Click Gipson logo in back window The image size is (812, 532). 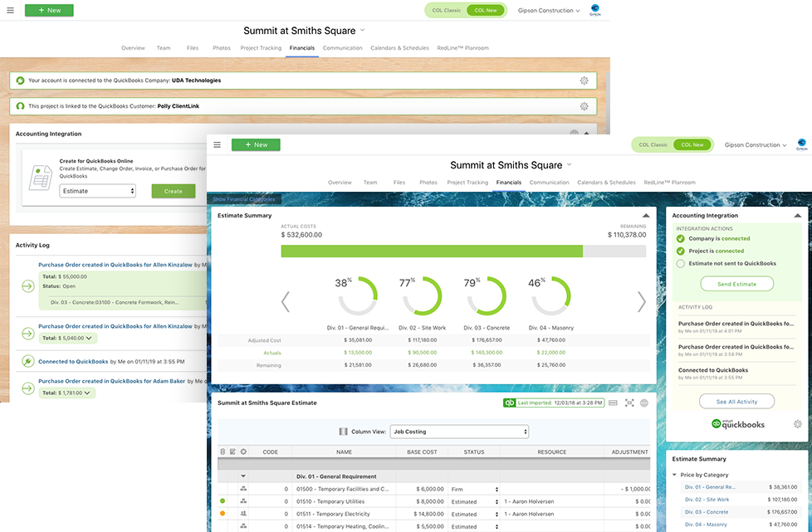[x=595, y=10]
